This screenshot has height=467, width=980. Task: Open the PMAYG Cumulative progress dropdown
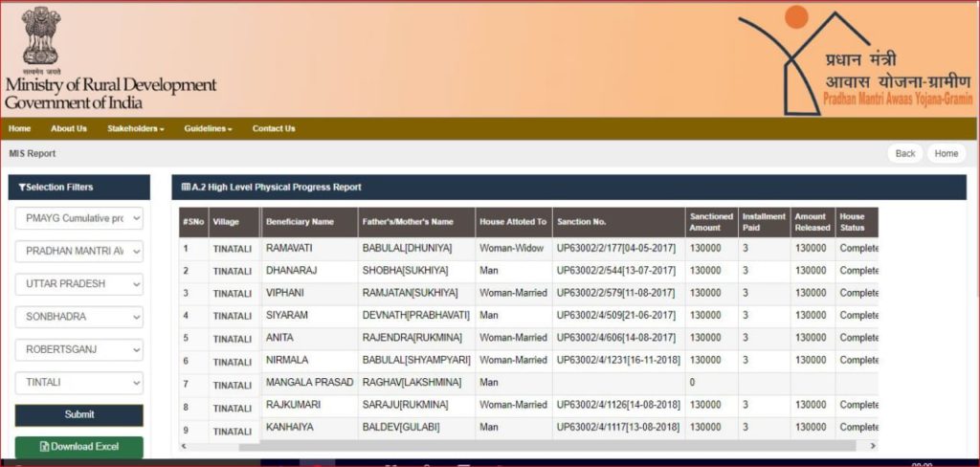coord(78,218)
